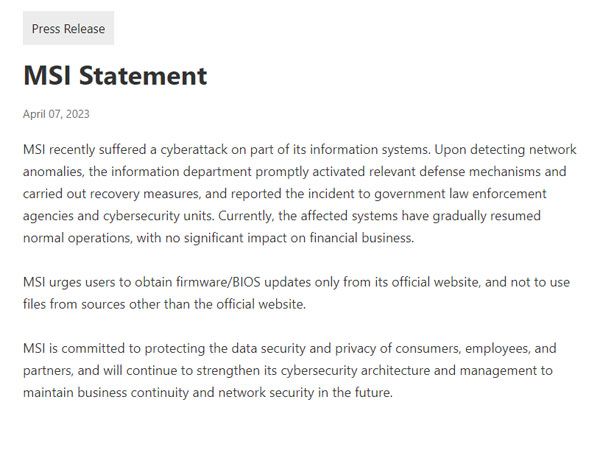
Task: Click the MSI Statement headline
Action: [x=115, y=75]
